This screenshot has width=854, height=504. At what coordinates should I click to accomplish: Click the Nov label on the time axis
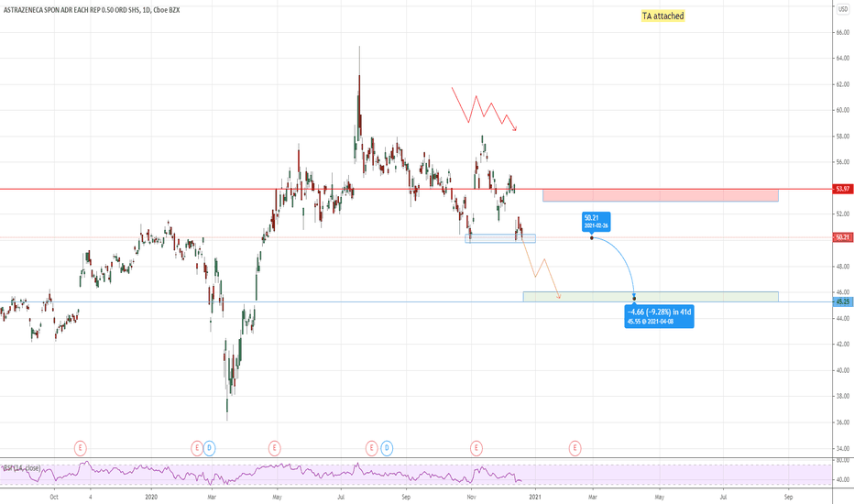pos(472,497)
